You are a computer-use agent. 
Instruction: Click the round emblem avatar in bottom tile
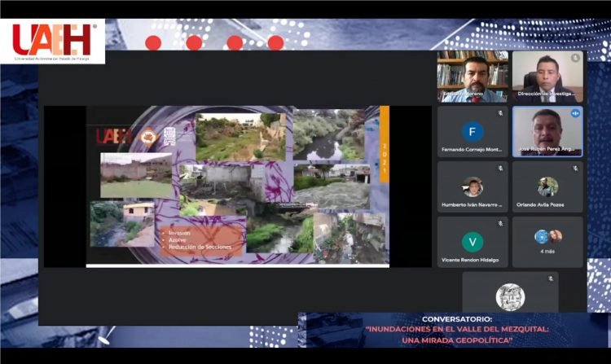point(510,296)
